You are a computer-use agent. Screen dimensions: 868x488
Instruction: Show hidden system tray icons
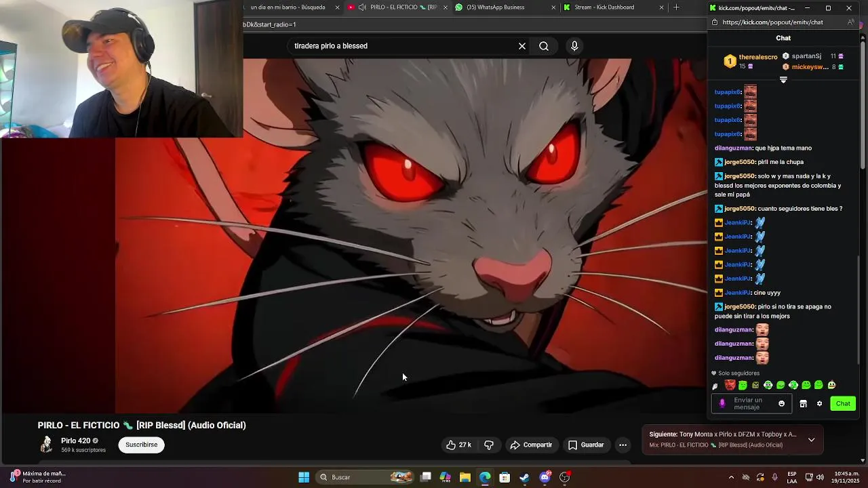pos(731,477)
